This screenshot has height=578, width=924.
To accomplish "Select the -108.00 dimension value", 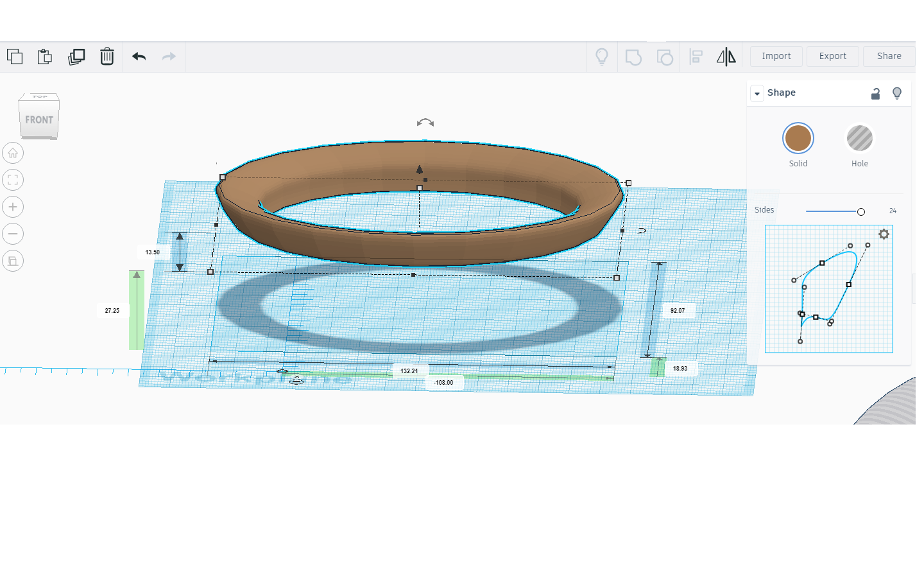I will click(443, 383).
